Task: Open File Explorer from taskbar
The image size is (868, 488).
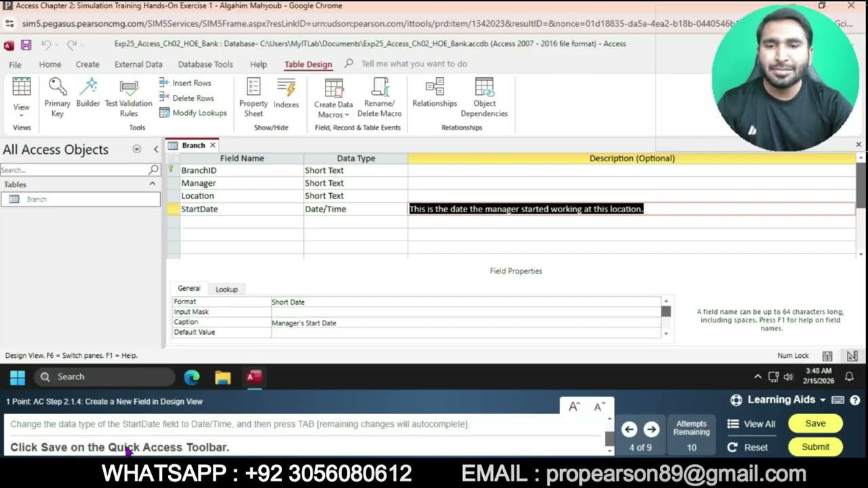Action: point(222,378)
